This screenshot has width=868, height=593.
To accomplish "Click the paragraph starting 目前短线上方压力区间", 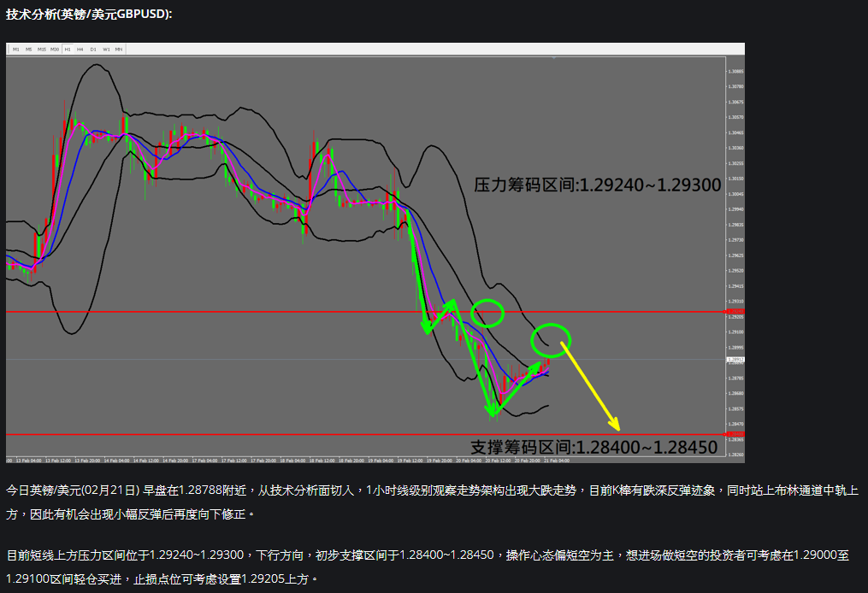I will (428, 567).
